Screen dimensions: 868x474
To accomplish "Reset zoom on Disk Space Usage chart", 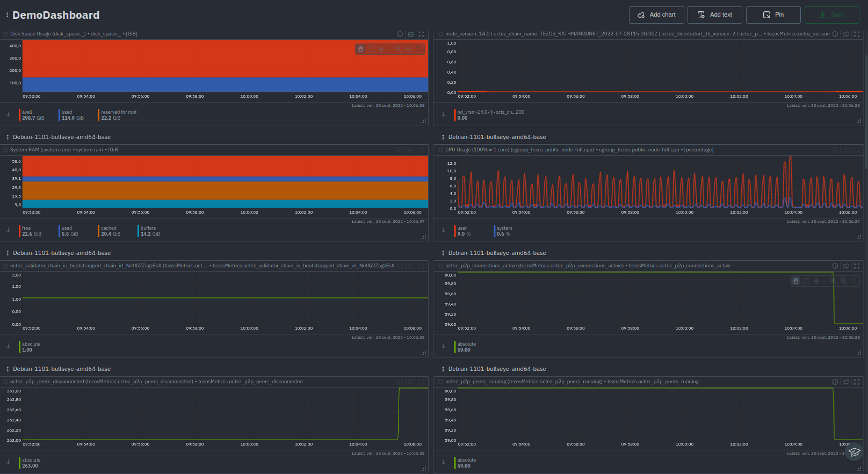I will [x=419, y=49].
